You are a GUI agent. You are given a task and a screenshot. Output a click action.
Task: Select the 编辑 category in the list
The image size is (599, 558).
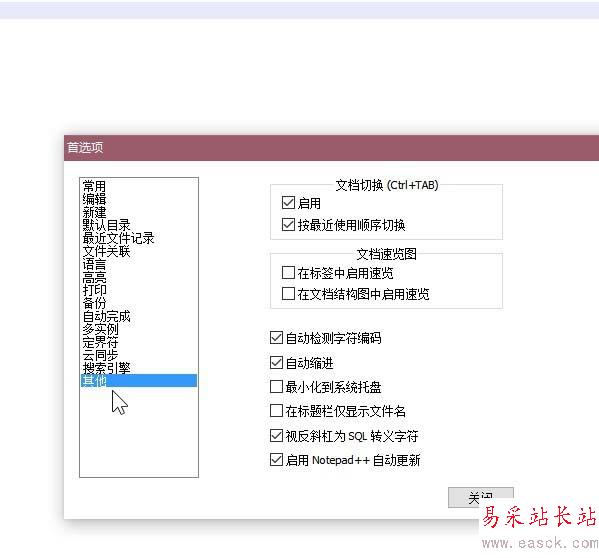139,199
